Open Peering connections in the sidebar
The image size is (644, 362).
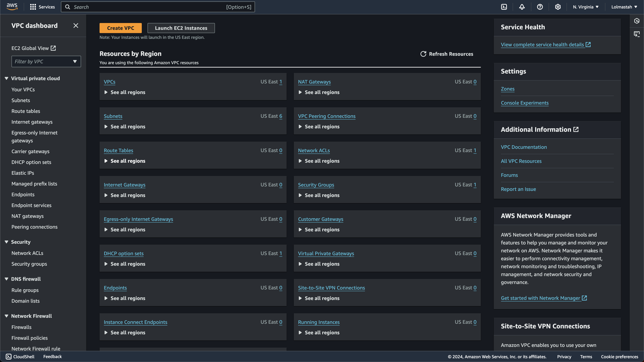pos(34,227)
